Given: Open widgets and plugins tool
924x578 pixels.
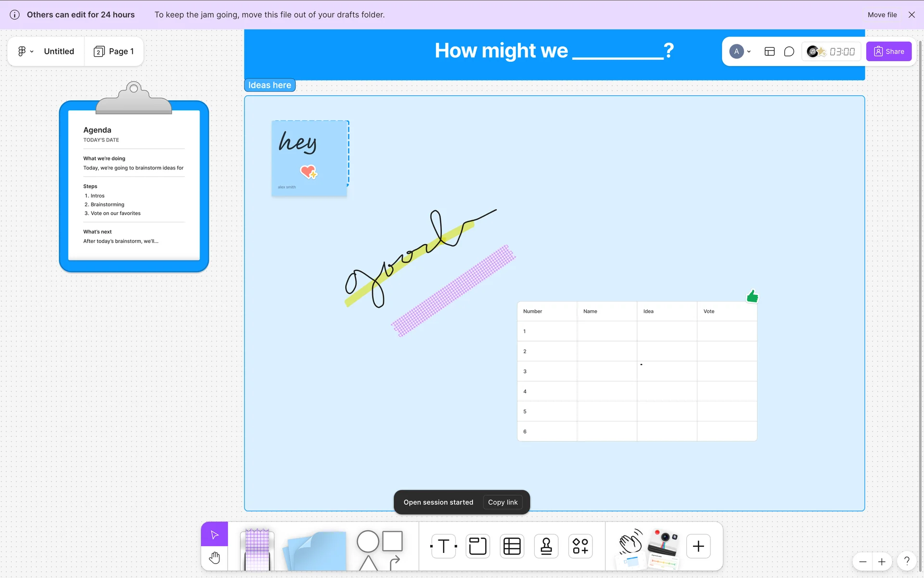Looking at the screenshot, I should (x=580, y=546).
